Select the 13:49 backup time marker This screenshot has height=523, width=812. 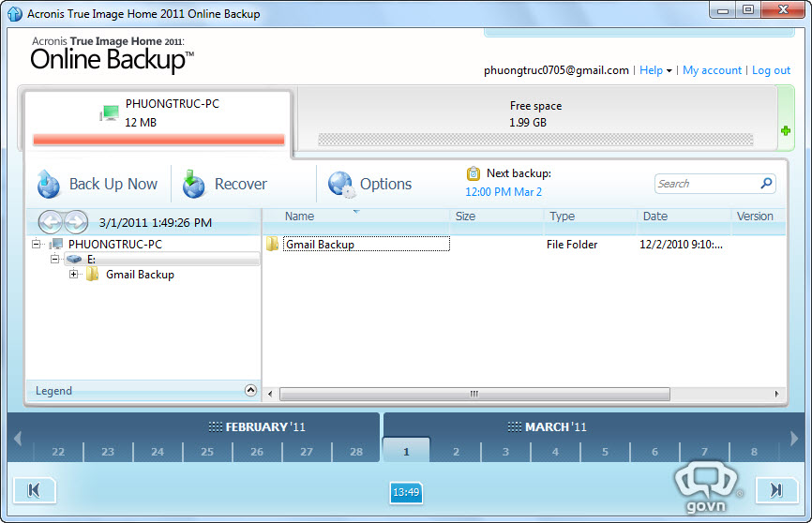(x=406, y=492)
